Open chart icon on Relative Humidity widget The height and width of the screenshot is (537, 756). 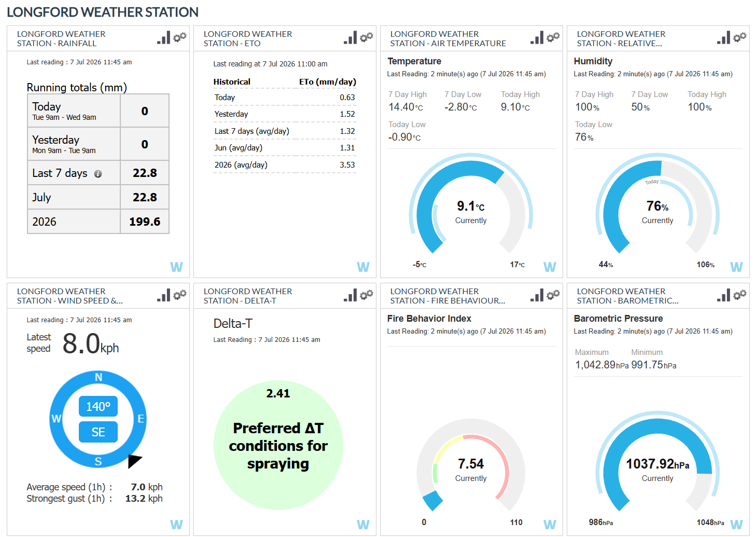pyautogui.click(x=724, y=37)
